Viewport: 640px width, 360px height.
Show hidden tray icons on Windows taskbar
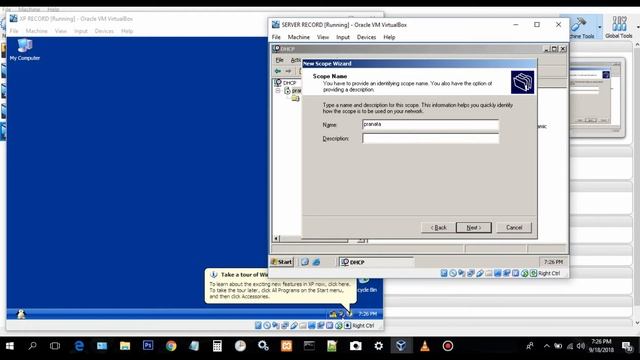coord(547,346)
